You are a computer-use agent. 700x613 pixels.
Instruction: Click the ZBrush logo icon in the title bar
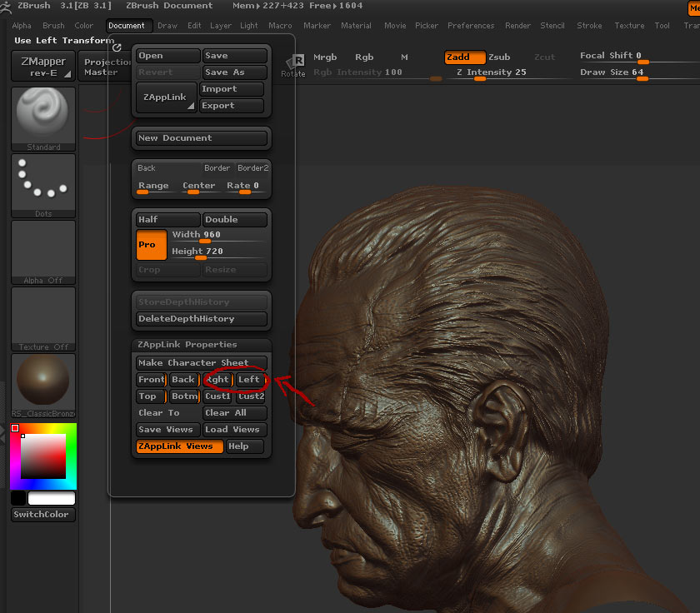pos(6,7)
